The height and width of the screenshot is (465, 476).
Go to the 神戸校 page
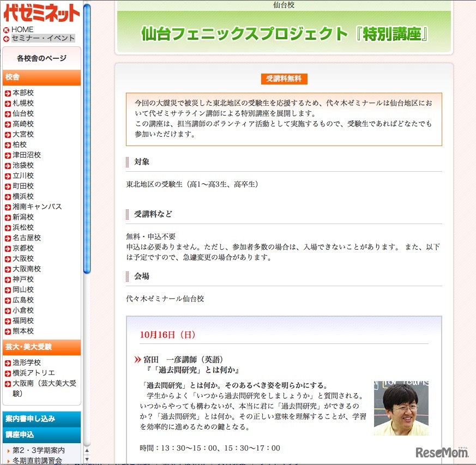pos(23,279)
